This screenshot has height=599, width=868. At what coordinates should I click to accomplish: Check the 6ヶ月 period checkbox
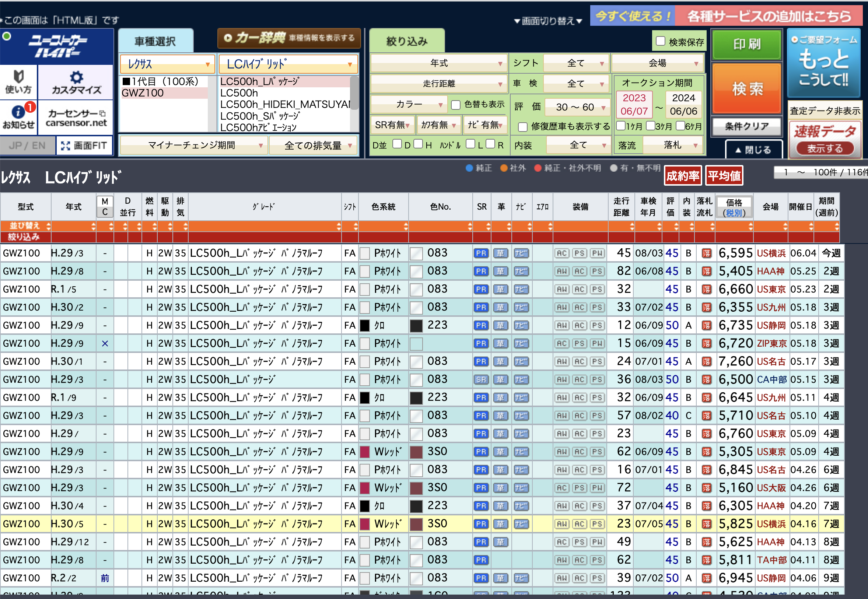pyautogui.click(x=680, y=125)
